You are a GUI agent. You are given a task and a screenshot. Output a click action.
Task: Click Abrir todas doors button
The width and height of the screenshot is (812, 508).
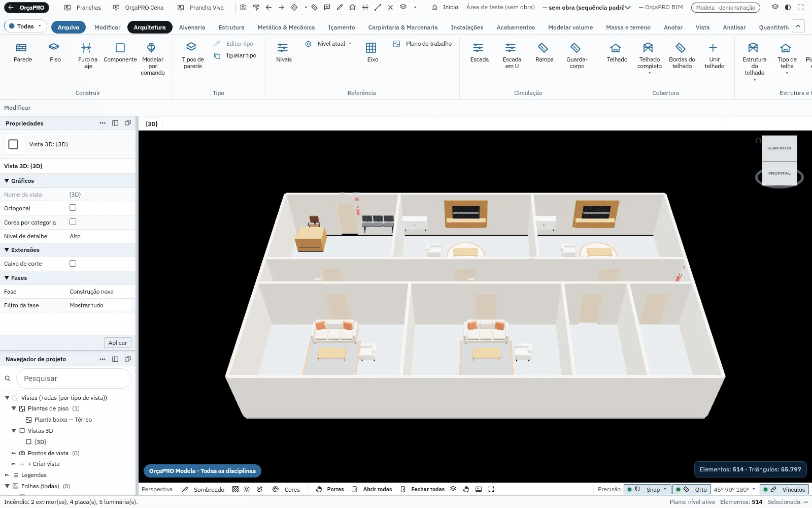pyautogui.click(x=372, y=490)
